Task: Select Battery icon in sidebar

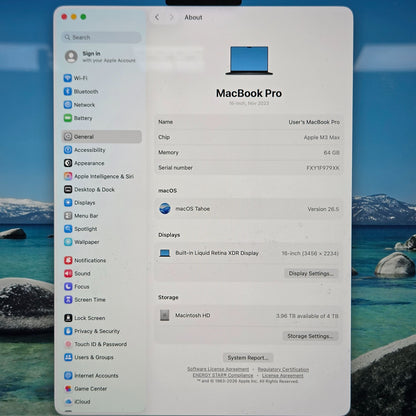Action: (x=68, y=118)
